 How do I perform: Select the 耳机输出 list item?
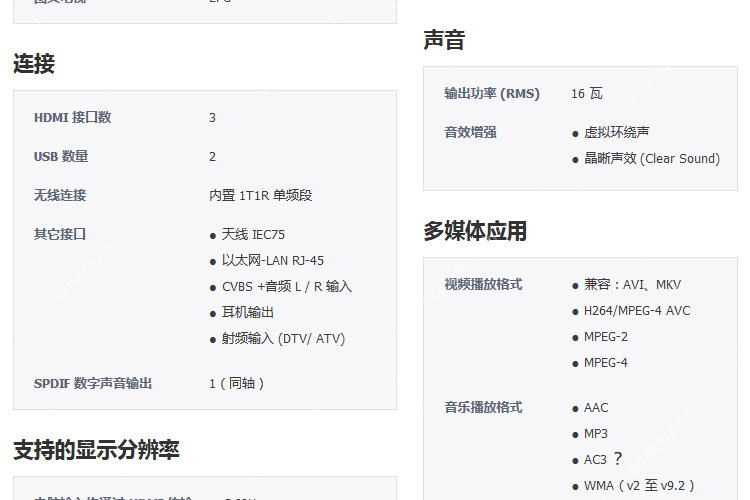coord(248,312)
